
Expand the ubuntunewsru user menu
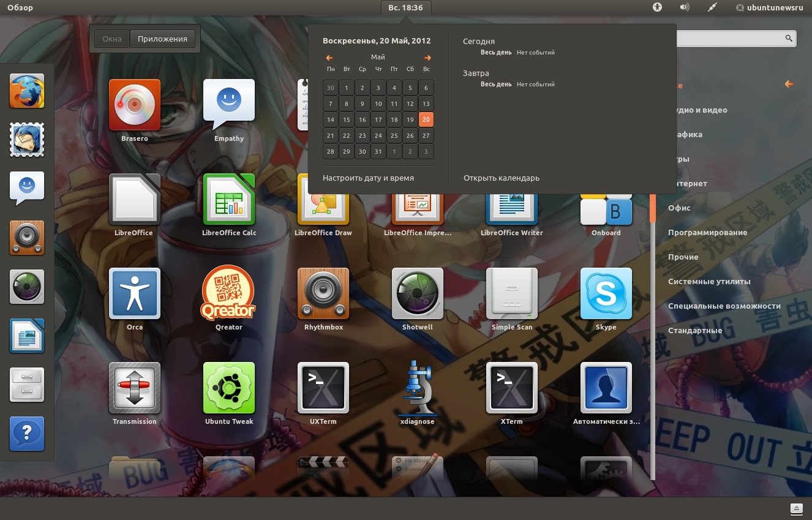coord(769,8)
